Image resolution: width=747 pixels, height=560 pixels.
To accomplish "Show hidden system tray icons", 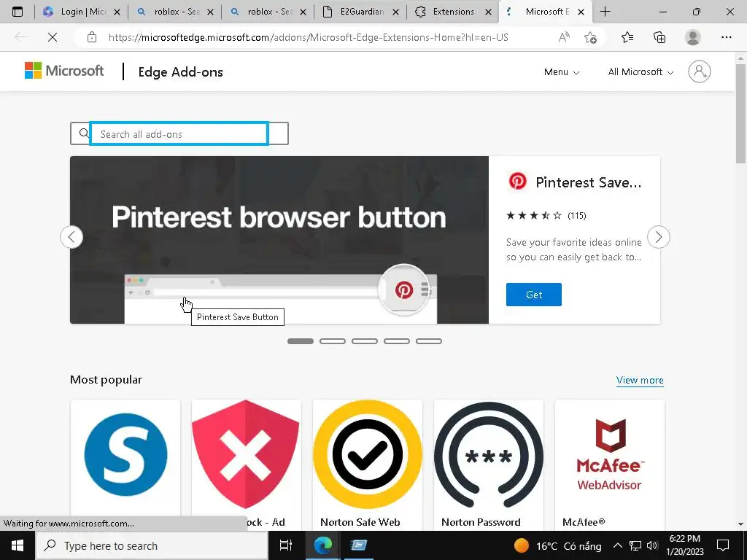I will click(x=617, y=545).
